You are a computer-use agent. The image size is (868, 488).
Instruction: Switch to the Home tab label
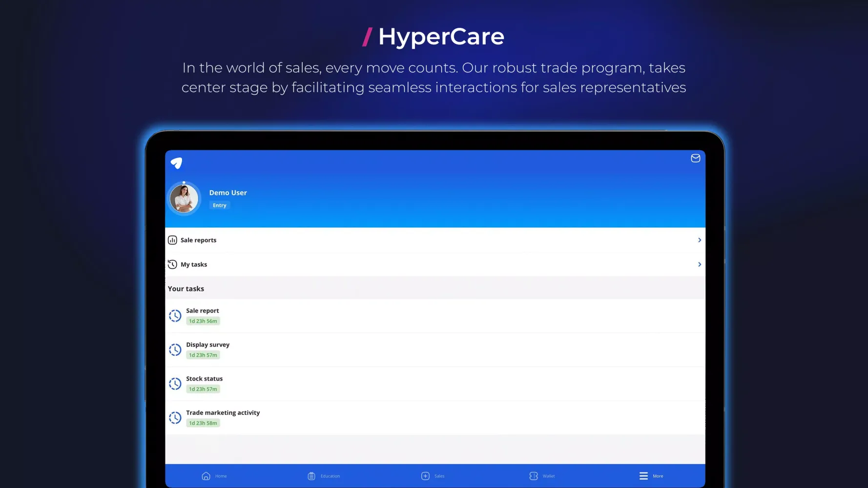click(221, 476)
